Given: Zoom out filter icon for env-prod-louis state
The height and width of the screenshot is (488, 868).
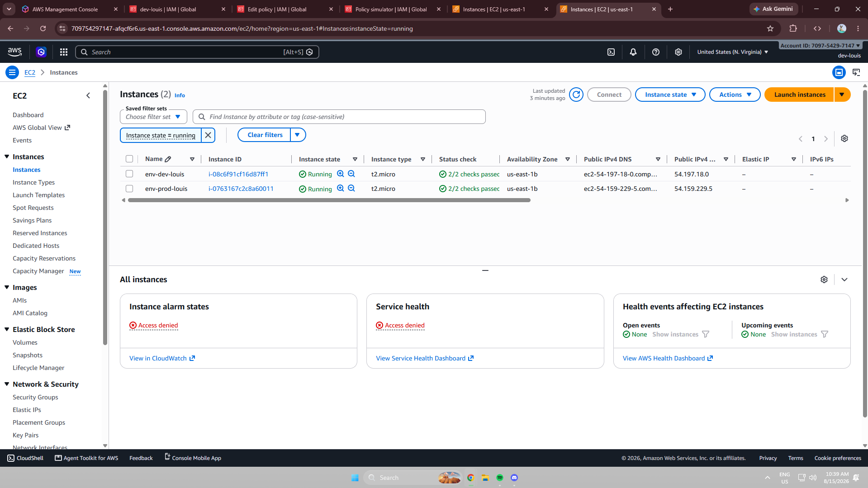Looking at the screenshot, I should coord(351,188).
